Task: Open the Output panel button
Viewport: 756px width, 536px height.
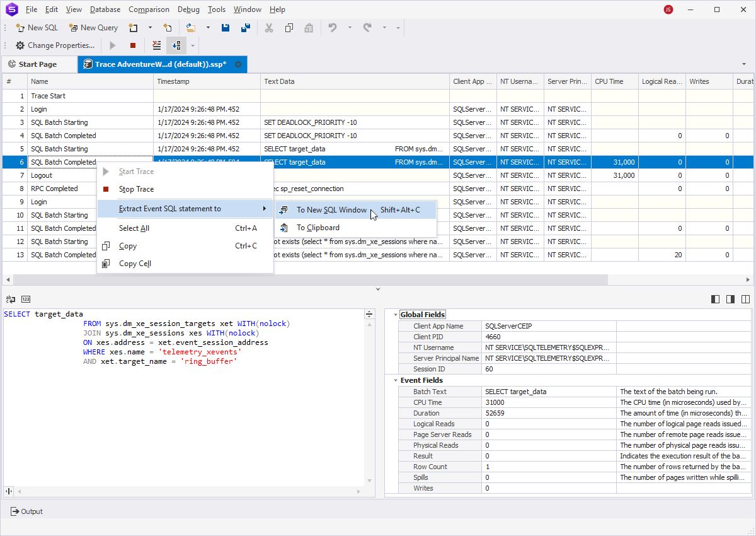Action: pos(27,511)
